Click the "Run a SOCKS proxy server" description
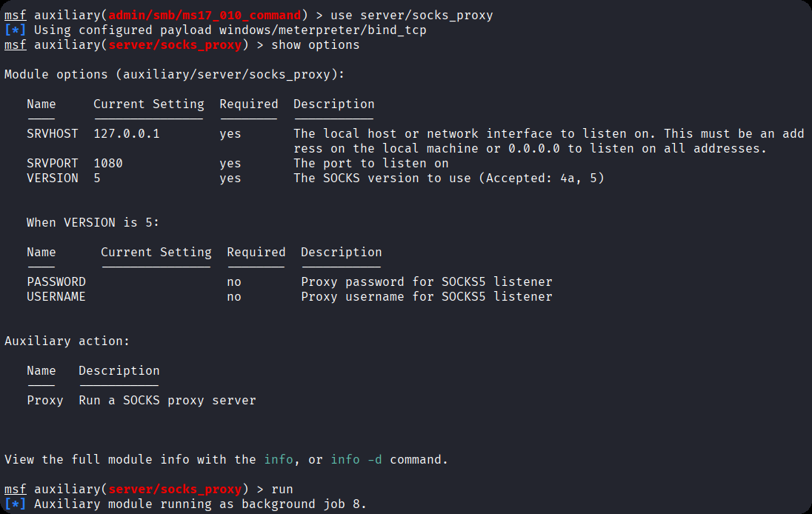The image size is (812, 514). coord(167,401)
